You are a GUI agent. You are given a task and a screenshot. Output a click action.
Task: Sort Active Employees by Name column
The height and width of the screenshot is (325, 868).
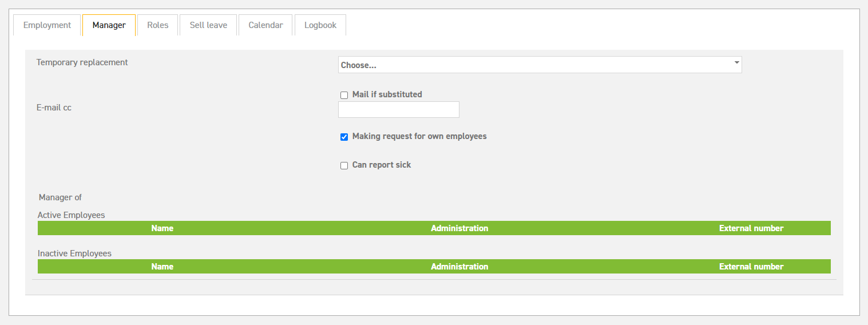tap(162, 228)
